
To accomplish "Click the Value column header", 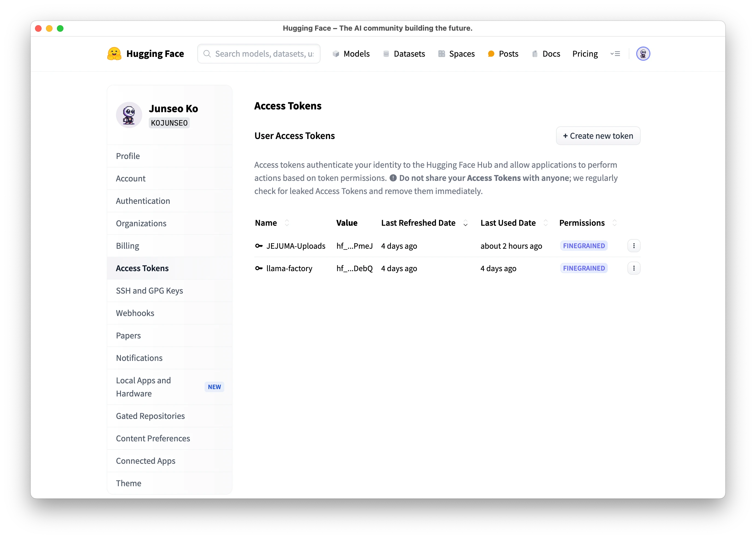I will 347,223.
